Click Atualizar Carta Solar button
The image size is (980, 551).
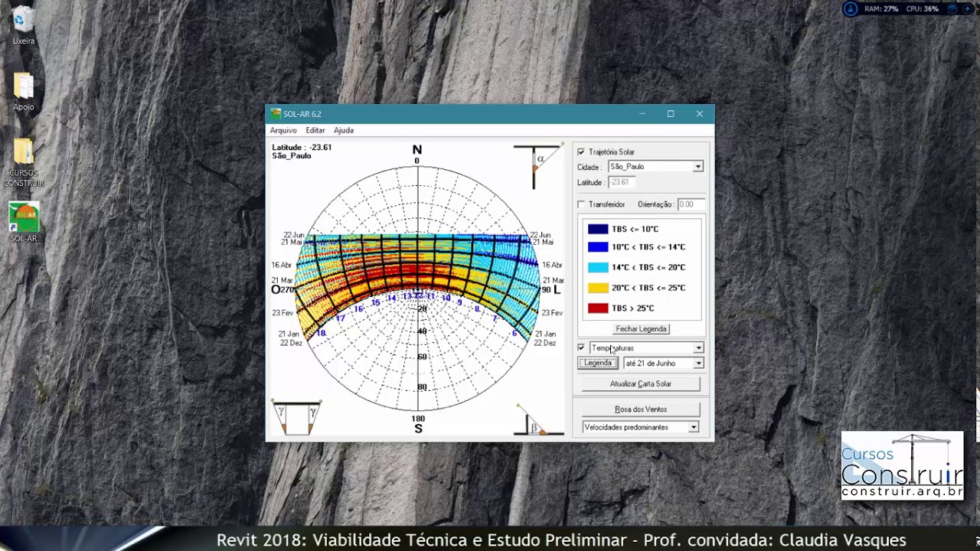coord(641,384)
